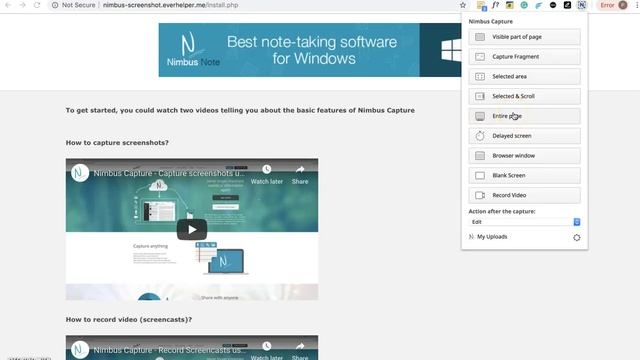
Task: Click Share on Record Screencasts video
Action: pyautogui.click(x=300, y=351)
